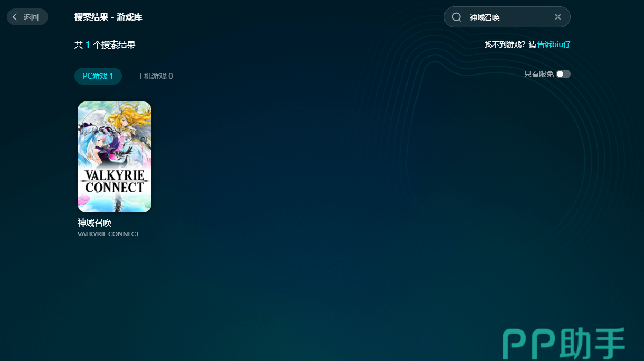Click the 搜索结果 - 游戏库 heading
The width and height of the screenshot is (644, 361).
[x=108, y=17]
